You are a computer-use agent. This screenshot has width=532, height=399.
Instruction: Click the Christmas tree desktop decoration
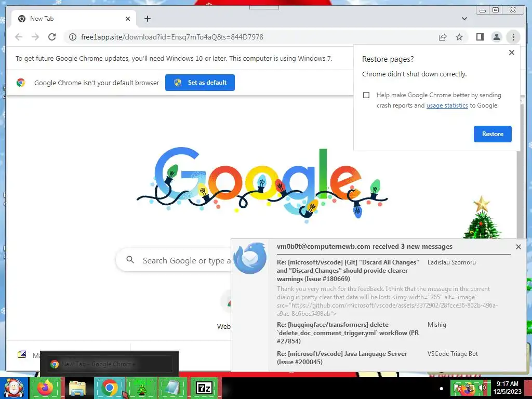click(482, 218)
